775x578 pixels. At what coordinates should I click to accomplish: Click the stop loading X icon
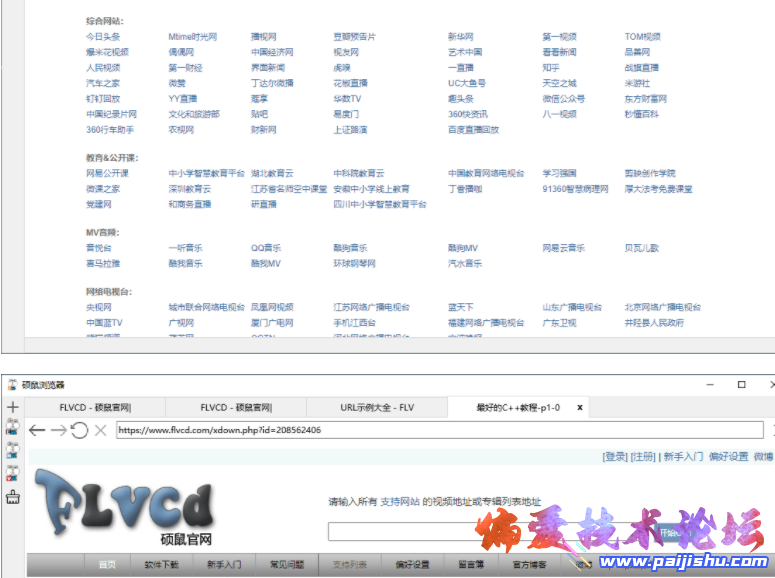pyautogui.click(x=100, y=430)
